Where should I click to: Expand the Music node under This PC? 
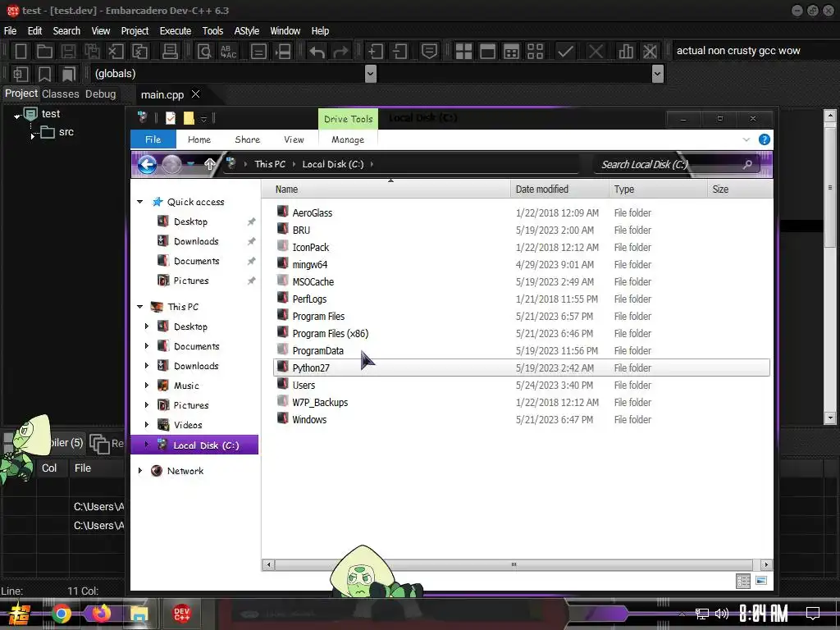(147, 386)
